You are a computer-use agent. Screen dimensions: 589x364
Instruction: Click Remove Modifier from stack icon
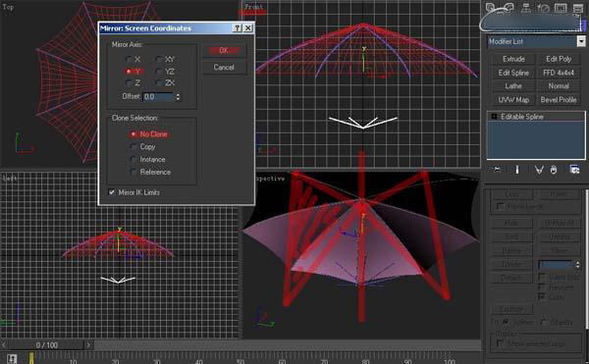[554, 170]
